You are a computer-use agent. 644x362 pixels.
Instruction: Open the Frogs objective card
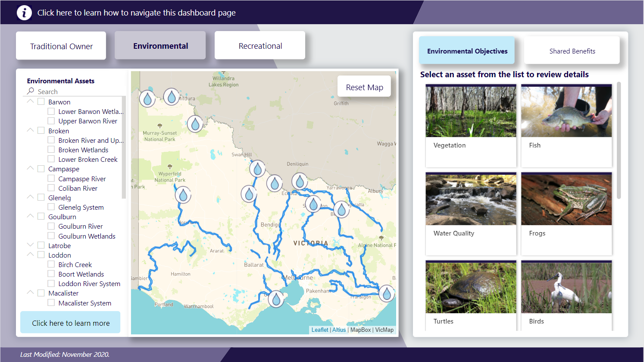pos(566,214)
